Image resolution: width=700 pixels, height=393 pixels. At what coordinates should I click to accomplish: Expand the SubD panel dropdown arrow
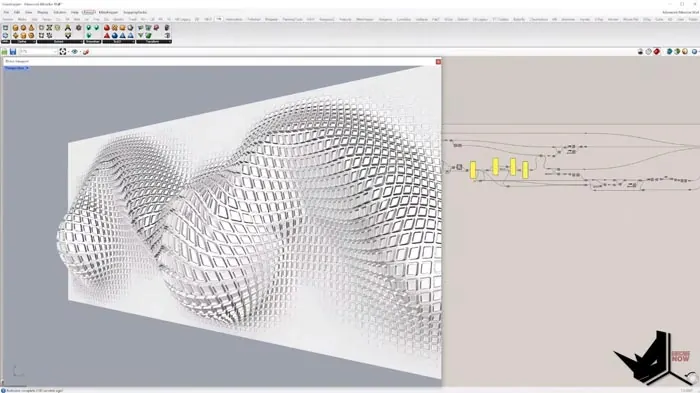tap(133, 42)
